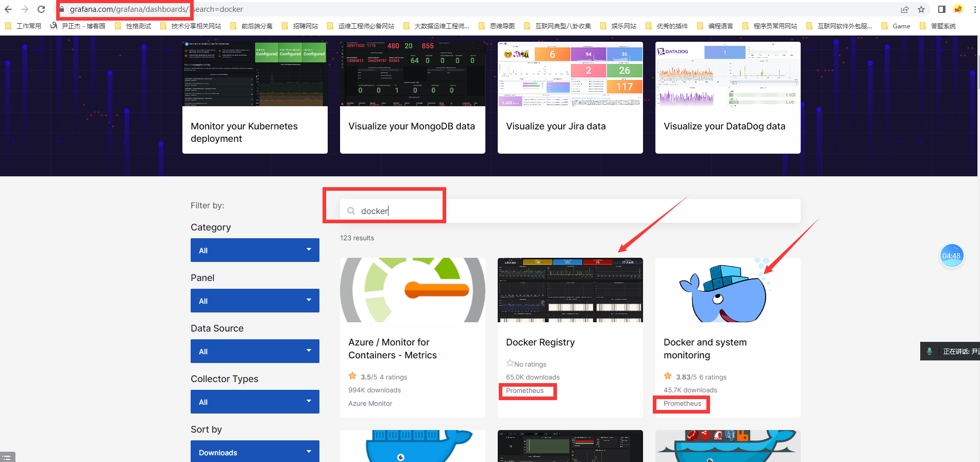980x462 pixels.
Task: Open the 答题系统 bookmark folder
Action: tap(938, 26)
